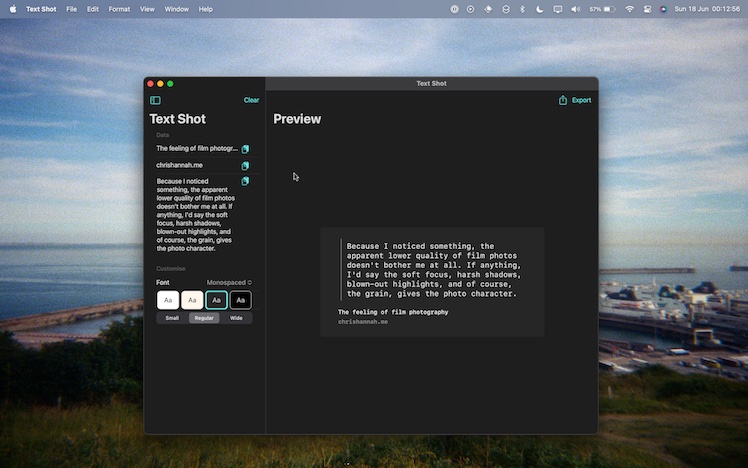
Task: Open the Format menu
Action: pyautogui.click(x=119, y=9)
